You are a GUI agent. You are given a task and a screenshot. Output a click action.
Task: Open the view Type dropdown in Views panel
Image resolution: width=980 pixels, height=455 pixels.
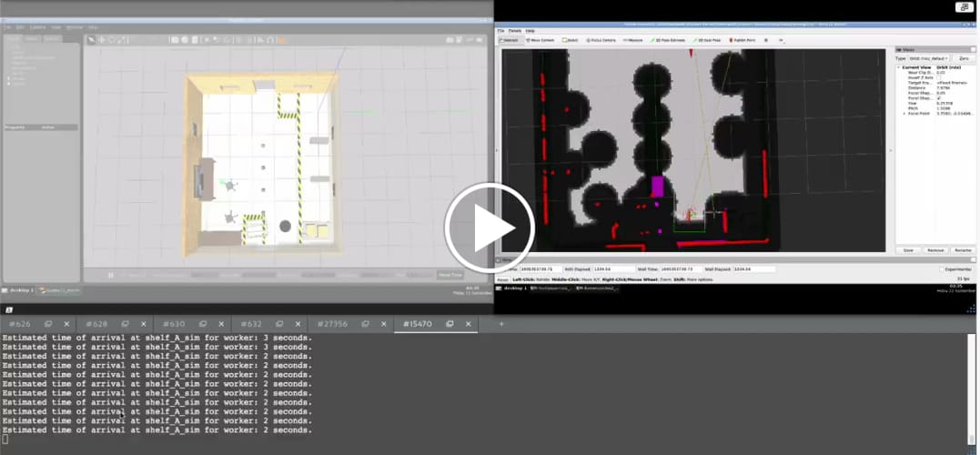click(928, 58)
